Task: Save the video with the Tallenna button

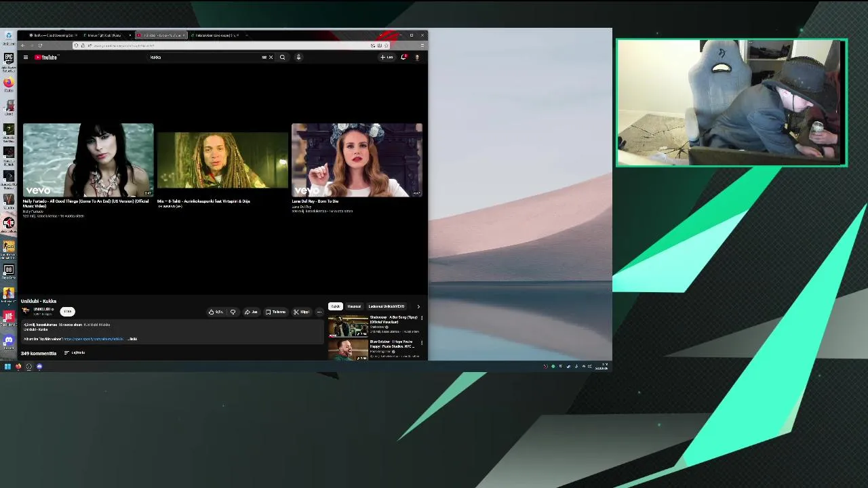Action: (276, 312)
